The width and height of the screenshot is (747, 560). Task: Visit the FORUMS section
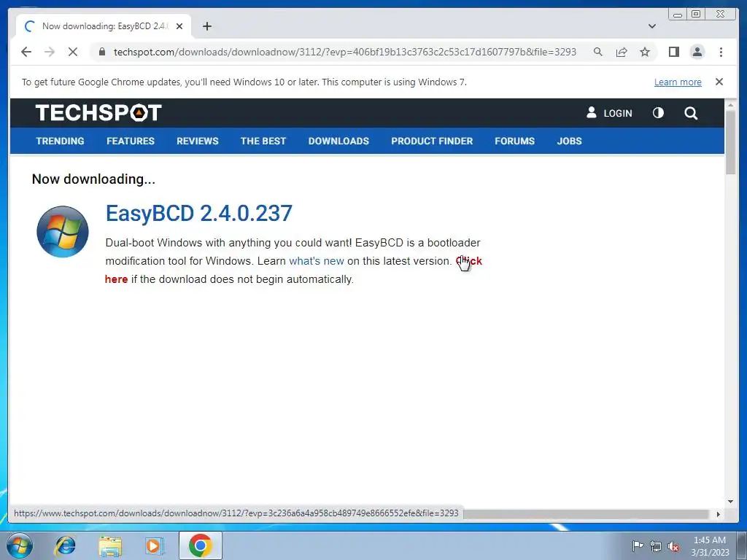tap(514, 141)
